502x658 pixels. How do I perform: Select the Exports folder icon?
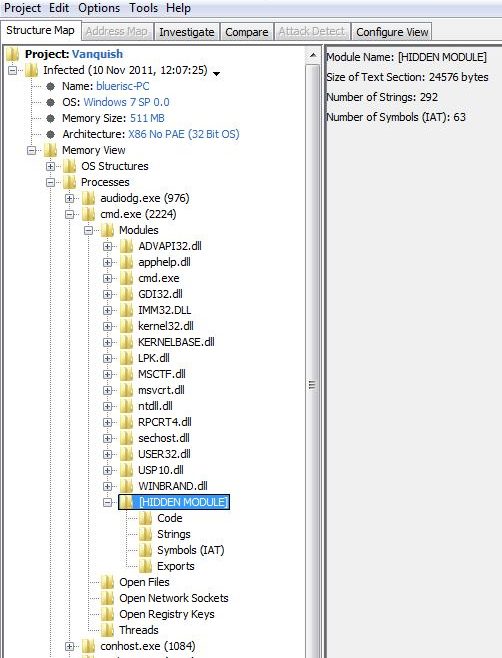146,566
